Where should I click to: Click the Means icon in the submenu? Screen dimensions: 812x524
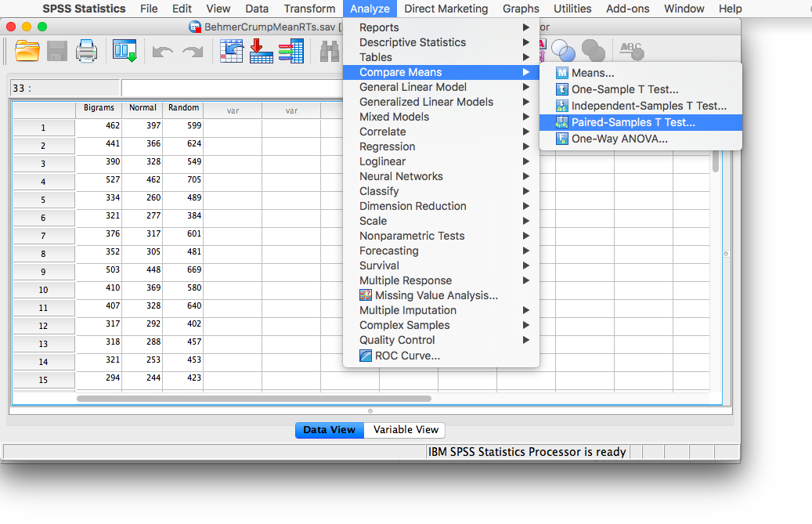click(x=562, y=73)
